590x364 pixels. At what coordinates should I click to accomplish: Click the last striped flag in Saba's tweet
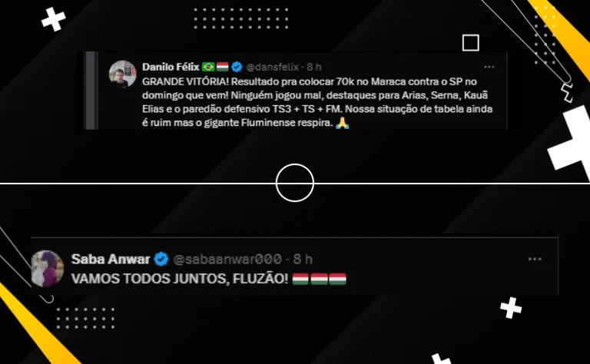[x=337, y=279]
